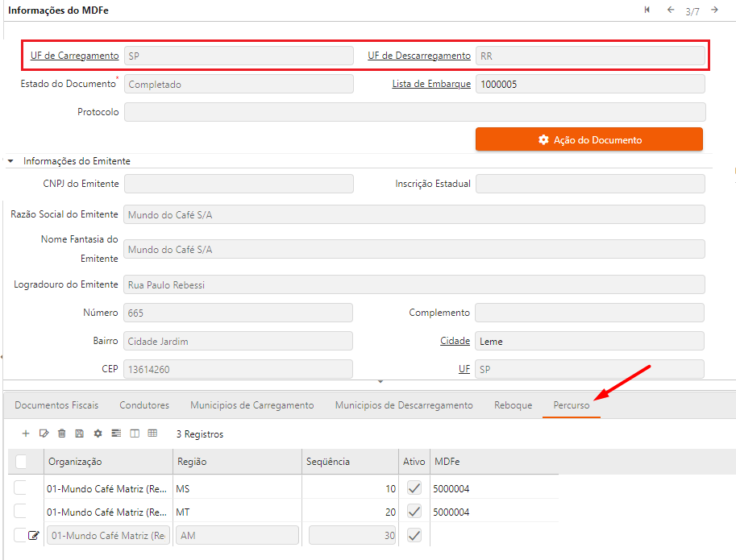Open the Lista de Embarque link
736x560 pixels.
click(431, 84)
